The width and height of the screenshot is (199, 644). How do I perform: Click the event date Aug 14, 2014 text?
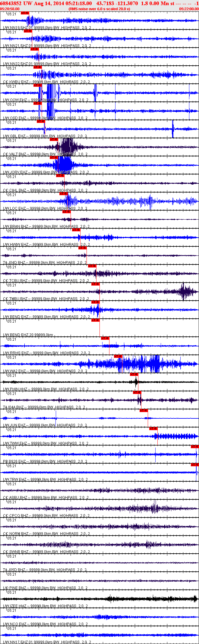pos(48,3)
